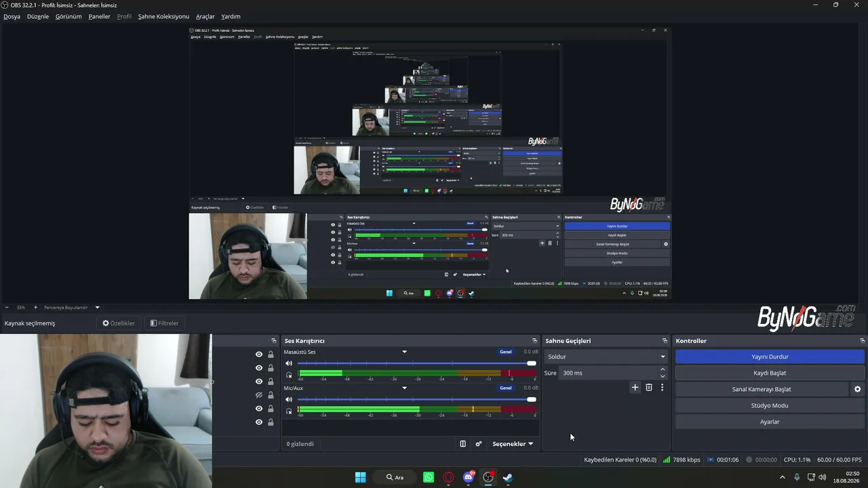Open Discord from the taskbar
Image resolution: width=868 pixels, height=488 pixels.
tap(469, 477)
